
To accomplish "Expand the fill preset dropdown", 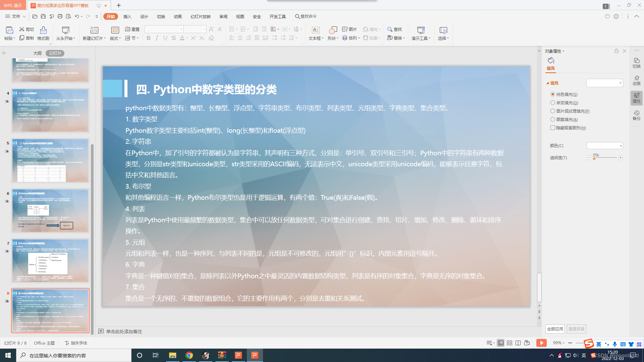I will [620, 83].
